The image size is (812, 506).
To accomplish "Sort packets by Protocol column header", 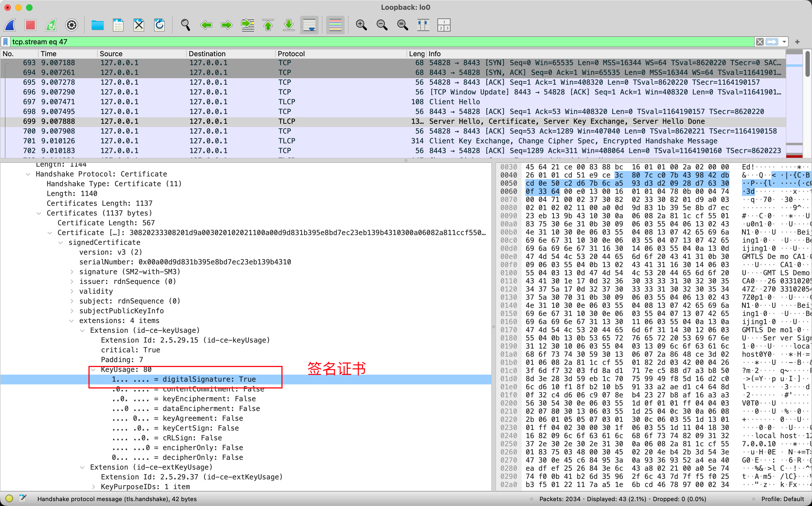I will (x=291, y=54).
